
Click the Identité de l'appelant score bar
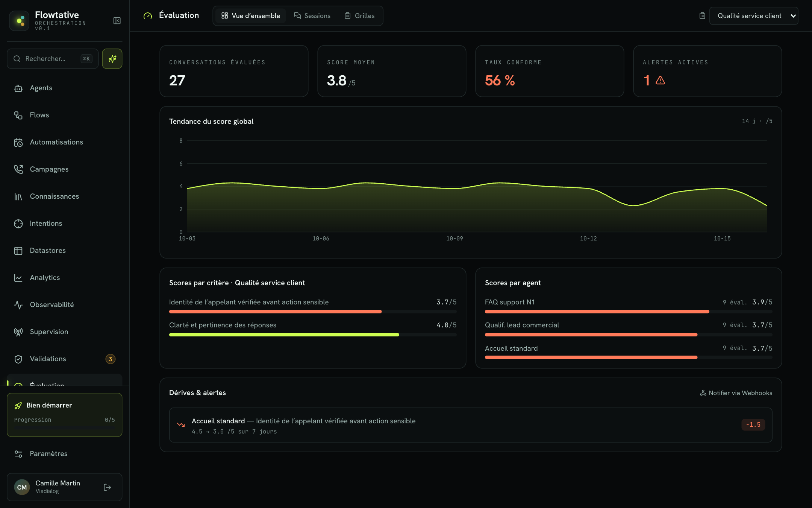[313, 312]
